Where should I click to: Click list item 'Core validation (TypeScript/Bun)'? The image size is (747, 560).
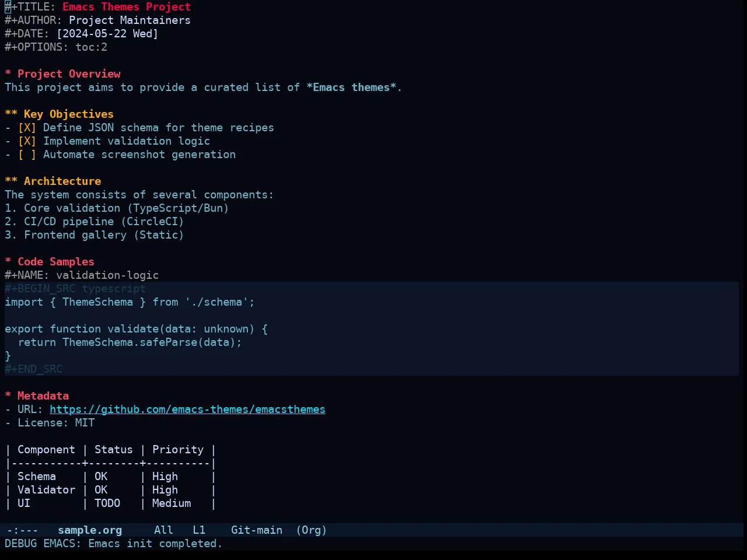126,208
